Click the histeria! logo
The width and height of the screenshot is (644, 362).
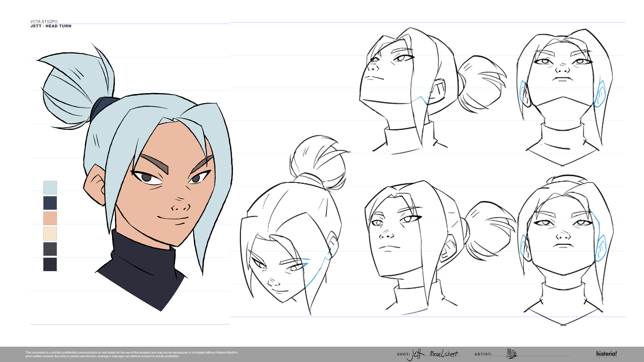pyautogui.click(x=606, y=354)
